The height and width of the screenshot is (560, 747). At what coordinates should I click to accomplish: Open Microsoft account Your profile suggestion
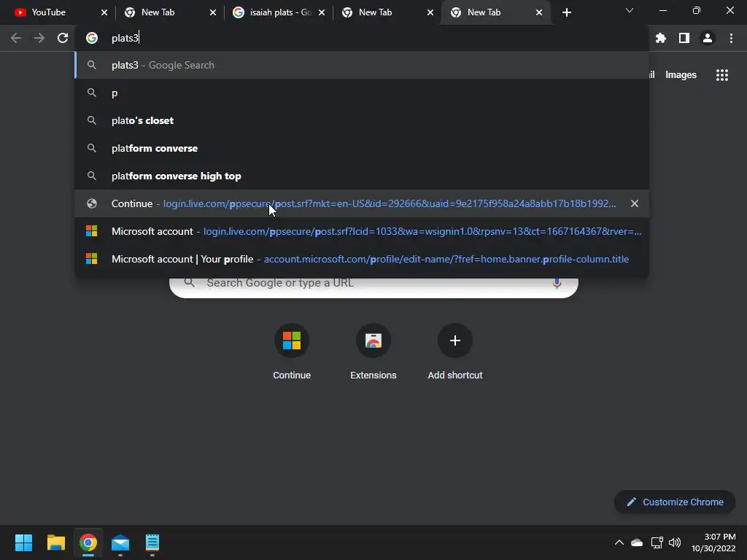(362, 259)
